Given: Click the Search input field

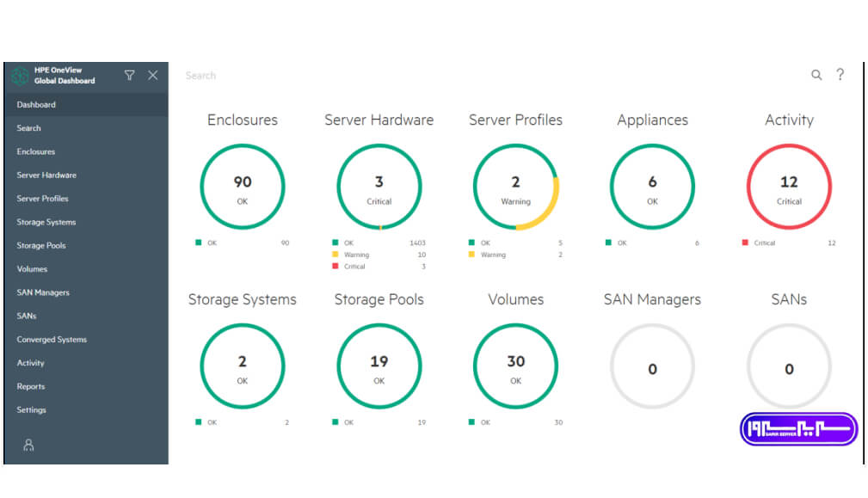Looking at the screenshot, I should pos(430,76).
